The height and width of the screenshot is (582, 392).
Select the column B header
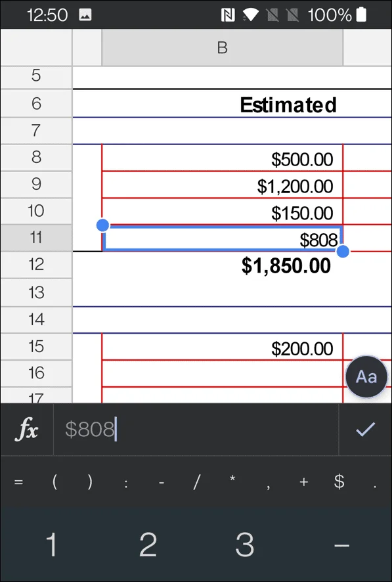222,47
